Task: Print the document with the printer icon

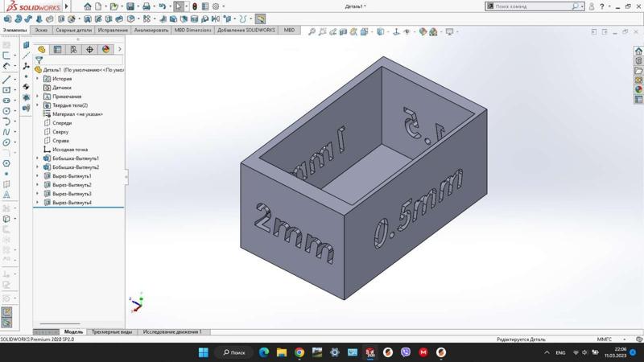Action: pyautogui.click(x=147, y=6)
